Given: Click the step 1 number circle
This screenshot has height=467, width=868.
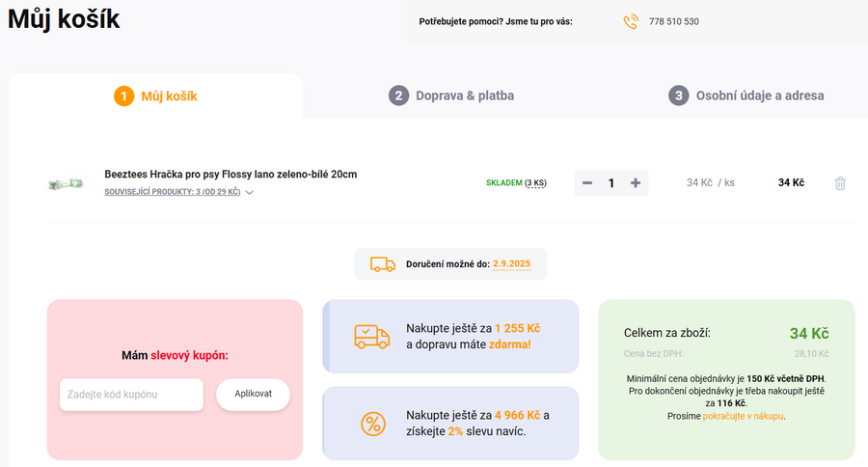Looking at the screenshot, I should [x=123, y=96].
